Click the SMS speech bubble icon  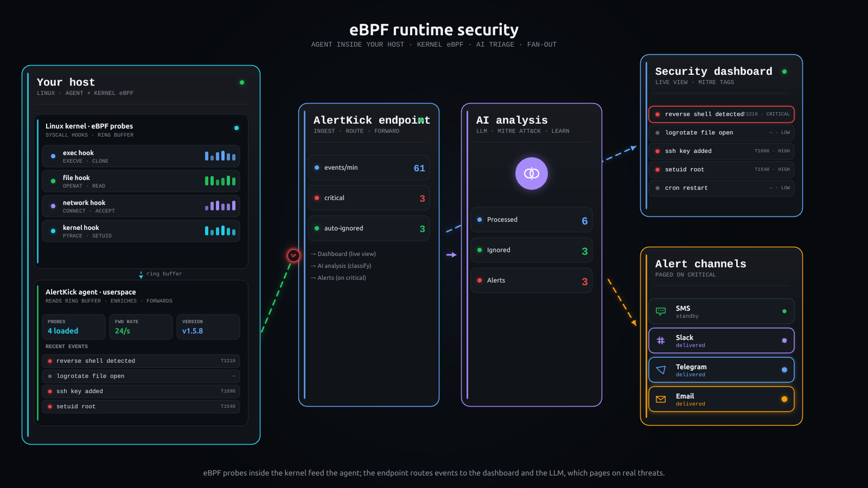661,311
